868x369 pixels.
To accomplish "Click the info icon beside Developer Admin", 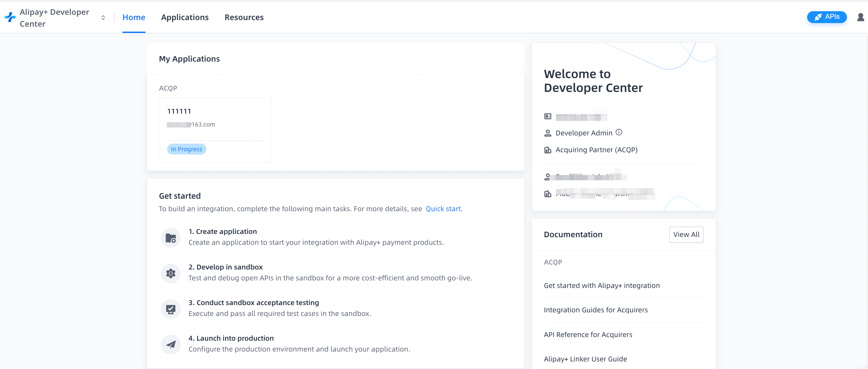I will (x=619, y=132).
